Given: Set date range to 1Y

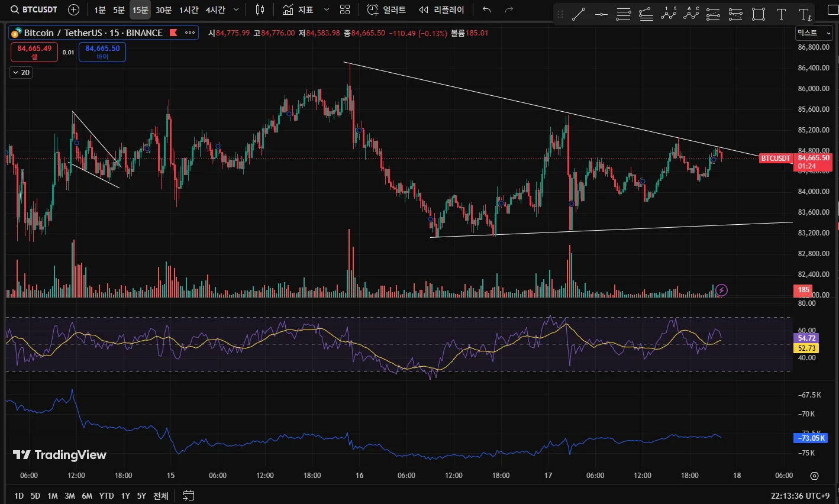Looking at the screenshot, I should coord(125,496).
